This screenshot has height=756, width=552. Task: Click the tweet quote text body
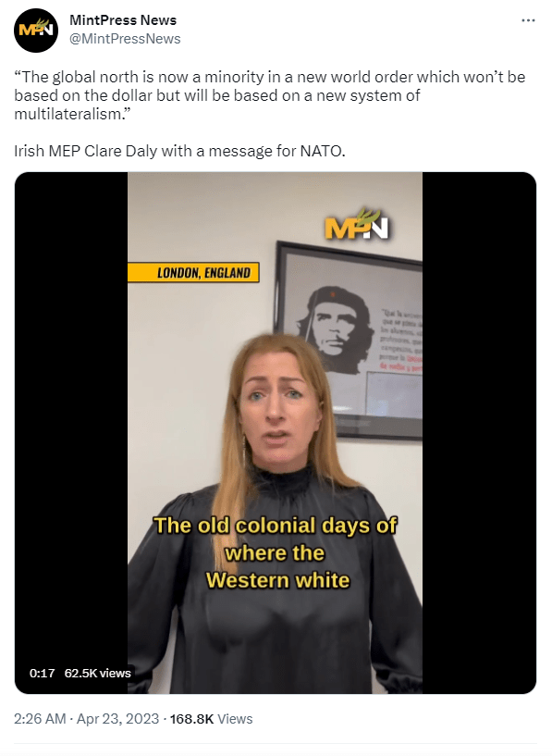tap(270, 95)
